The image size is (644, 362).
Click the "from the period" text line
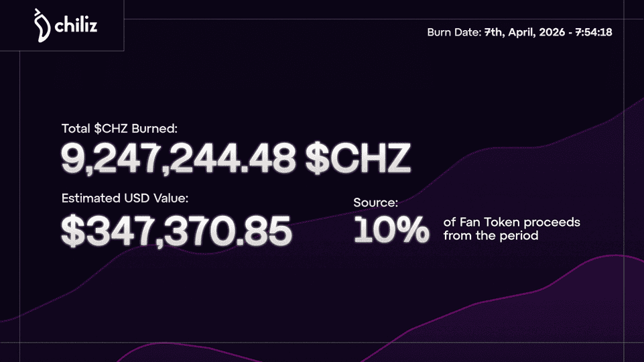click(x=491, y=236)
